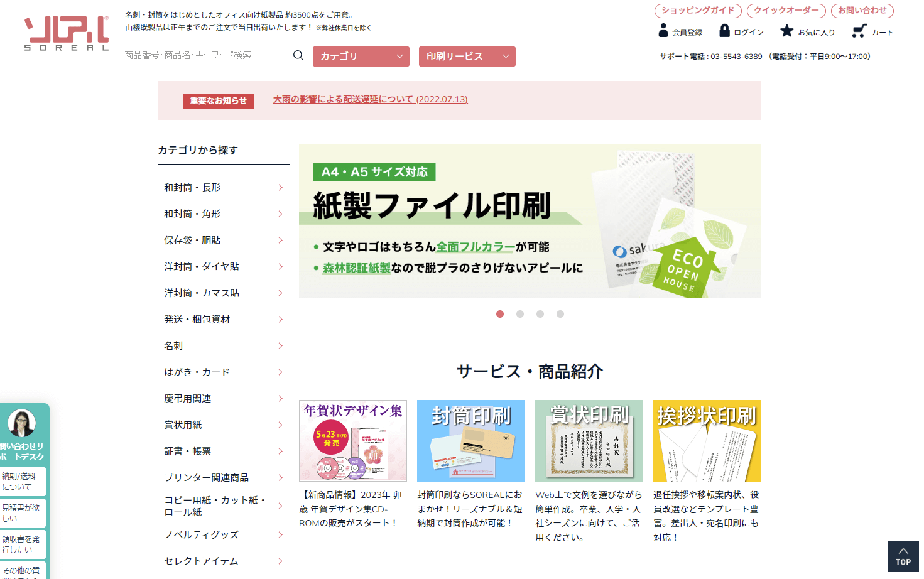Screen dimensions: 924x579
Task: Click the クイックオーダー button
Action: [x=786, y=11]
